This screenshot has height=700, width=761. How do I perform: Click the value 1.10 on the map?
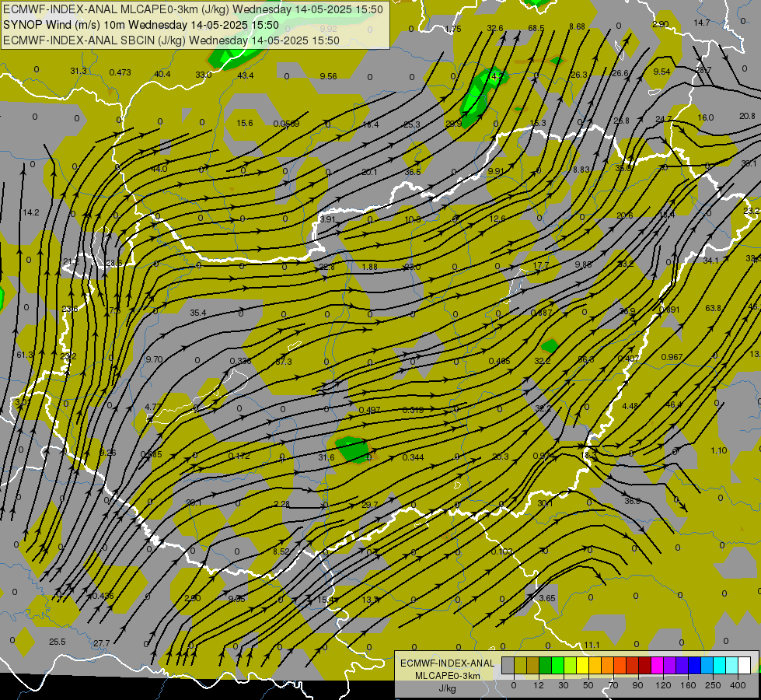pos(719,450)
